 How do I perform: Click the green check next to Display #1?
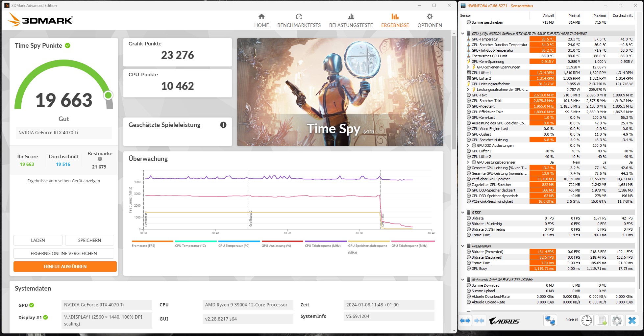[x=46, y=317]
